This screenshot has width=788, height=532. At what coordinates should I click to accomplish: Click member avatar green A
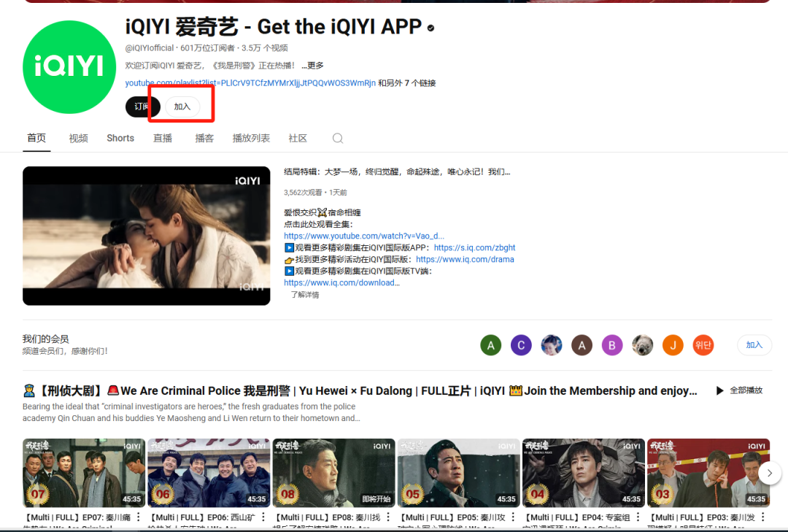[x=490, y=345]
